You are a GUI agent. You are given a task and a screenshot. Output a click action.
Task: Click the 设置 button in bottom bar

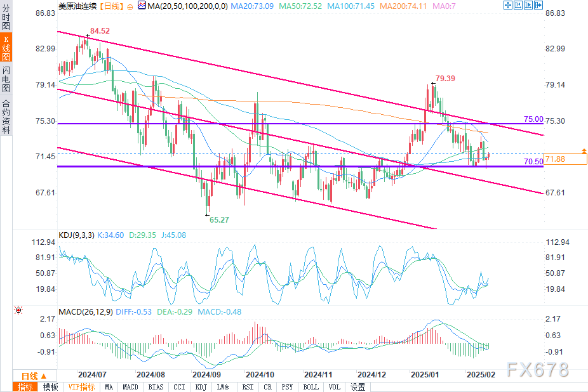coord(358,387)
